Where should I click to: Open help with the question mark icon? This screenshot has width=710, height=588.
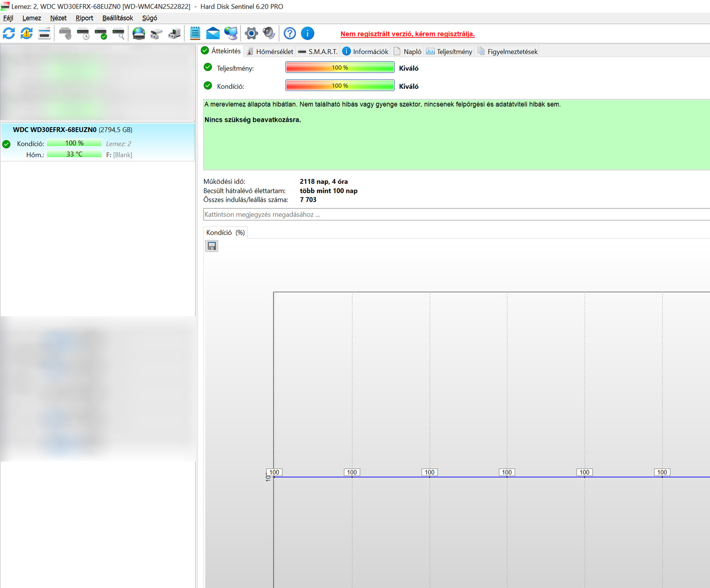pyautogui.click(x=290, y=33)
